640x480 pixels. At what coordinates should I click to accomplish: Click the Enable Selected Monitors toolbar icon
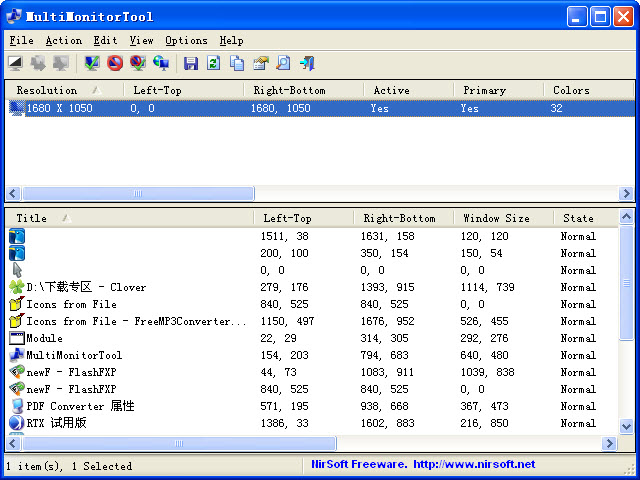coord(92,63)
